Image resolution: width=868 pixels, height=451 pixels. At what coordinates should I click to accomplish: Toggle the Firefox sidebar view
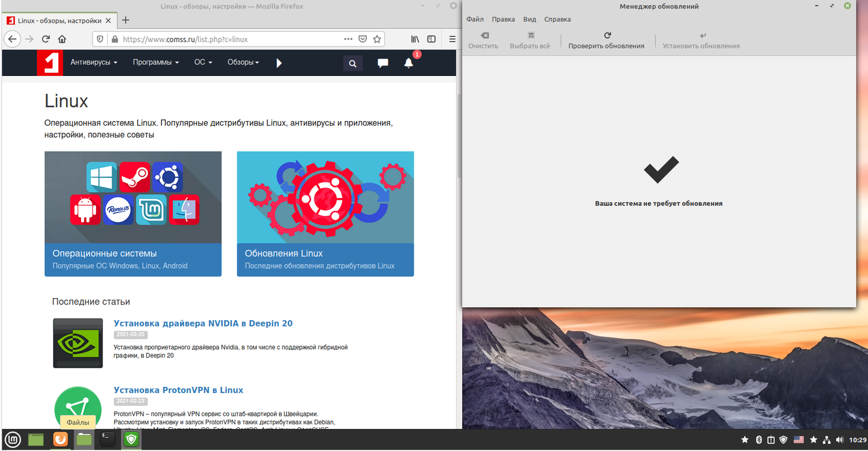(x=431, y=39)
